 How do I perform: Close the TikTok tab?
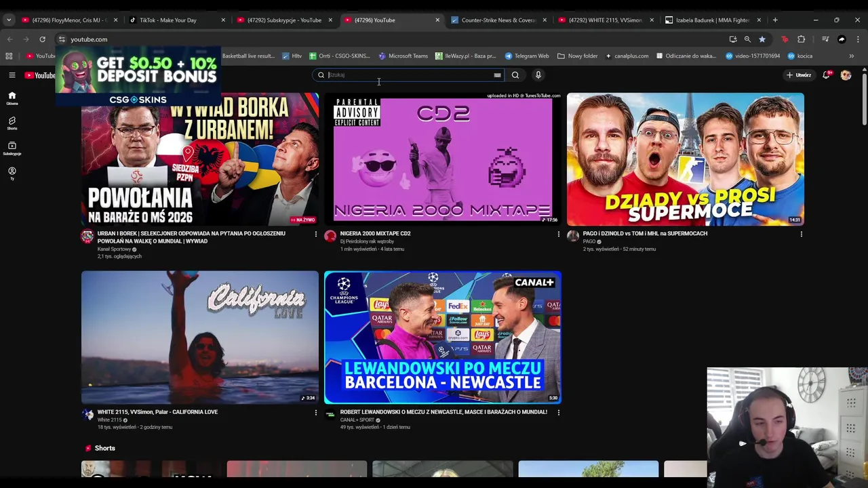click(x=223, y=20)
